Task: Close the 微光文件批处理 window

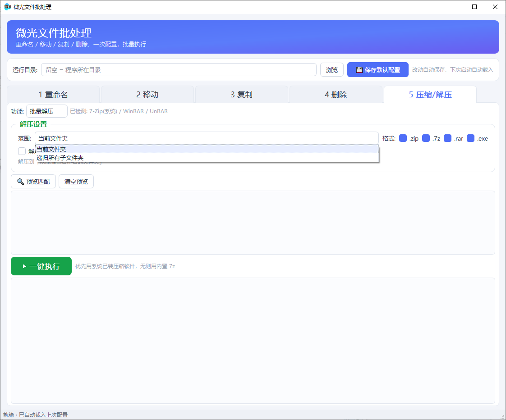Action: tap(495, 7)
